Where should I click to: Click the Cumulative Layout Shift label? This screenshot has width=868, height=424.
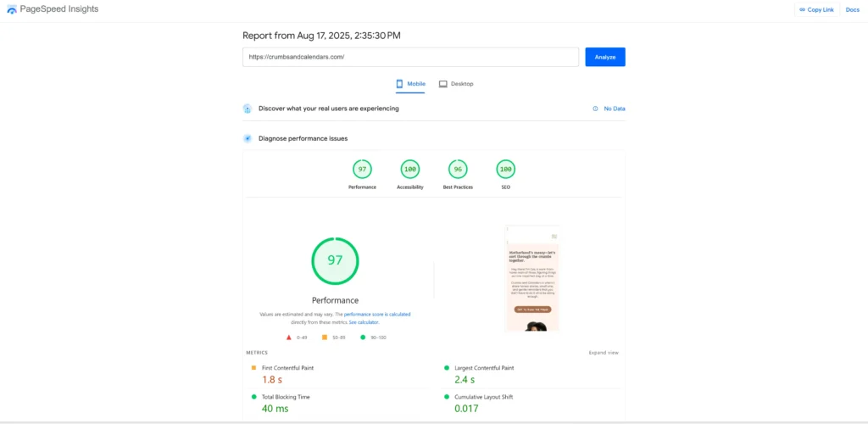coord(484,397)
